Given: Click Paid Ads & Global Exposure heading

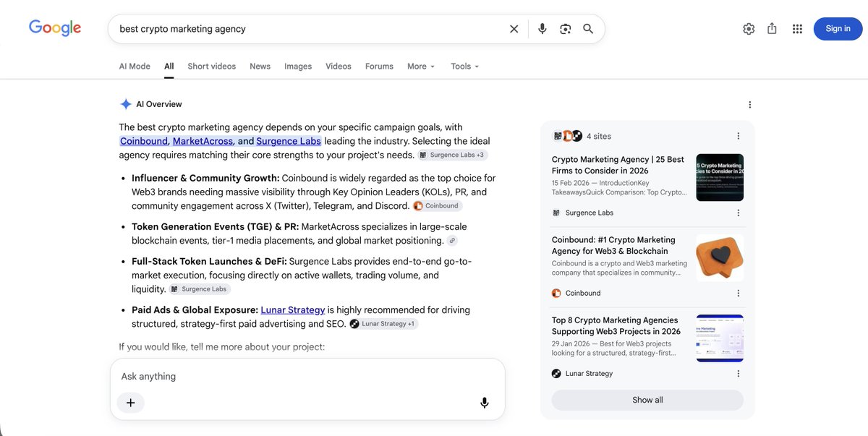Looking at the screenshot, I should 195,309.
